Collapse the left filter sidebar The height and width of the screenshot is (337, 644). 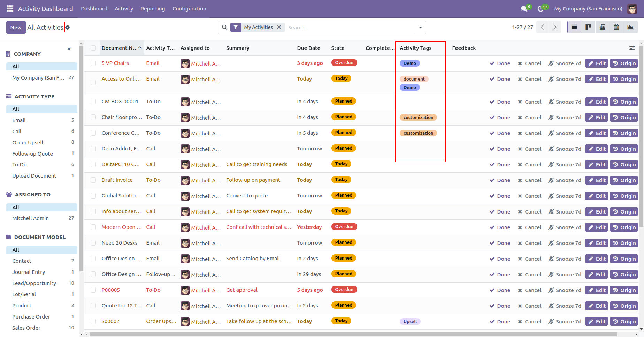[x=69, y=49]
